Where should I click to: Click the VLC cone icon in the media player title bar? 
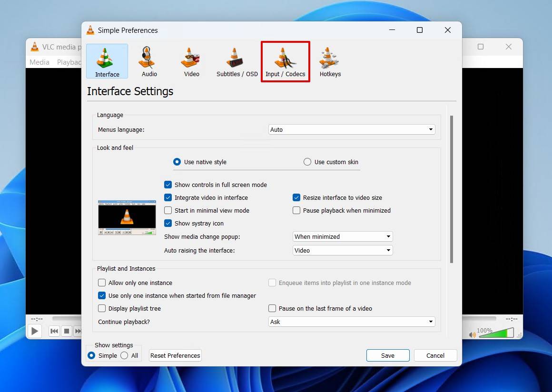34,47
